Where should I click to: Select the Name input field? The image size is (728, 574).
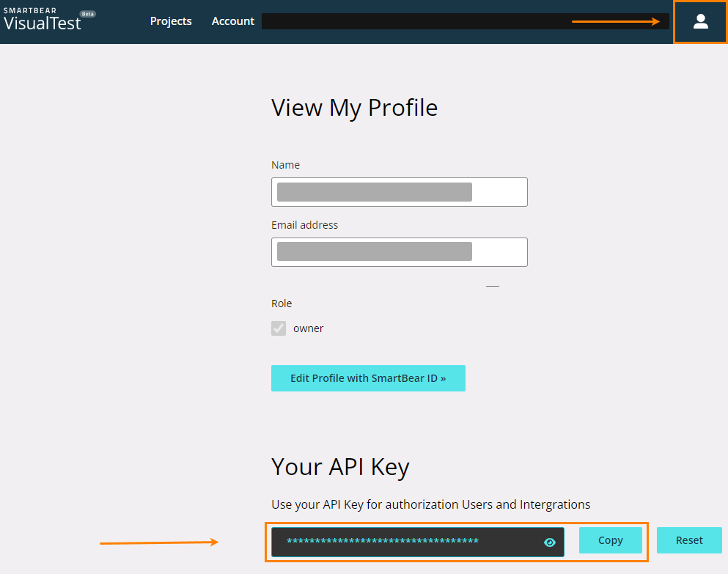[x=399, y=192]
